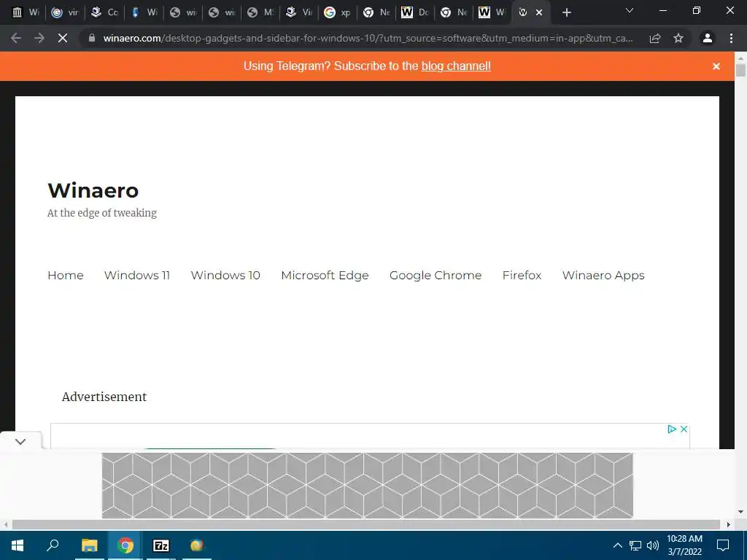Click the scroll-left arrow on horizontal scrollbar
Viewport: 747px width, 560px height.
[x=5, y=524]
